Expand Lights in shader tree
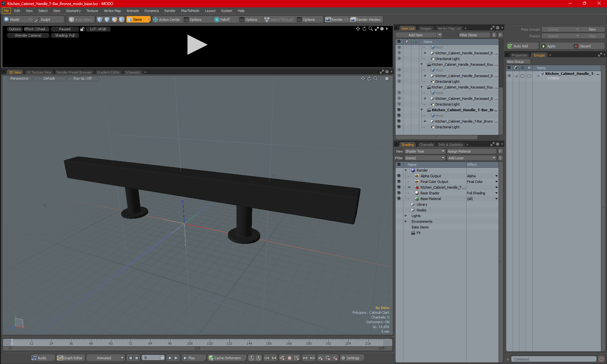The width and height of the screenshot is (607, 364). [406, 216]
